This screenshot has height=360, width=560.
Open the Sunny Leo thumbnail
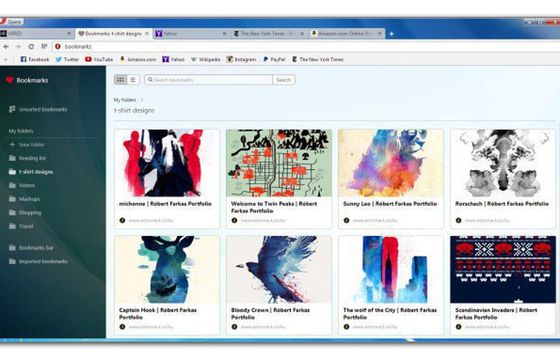pos(391,163)
